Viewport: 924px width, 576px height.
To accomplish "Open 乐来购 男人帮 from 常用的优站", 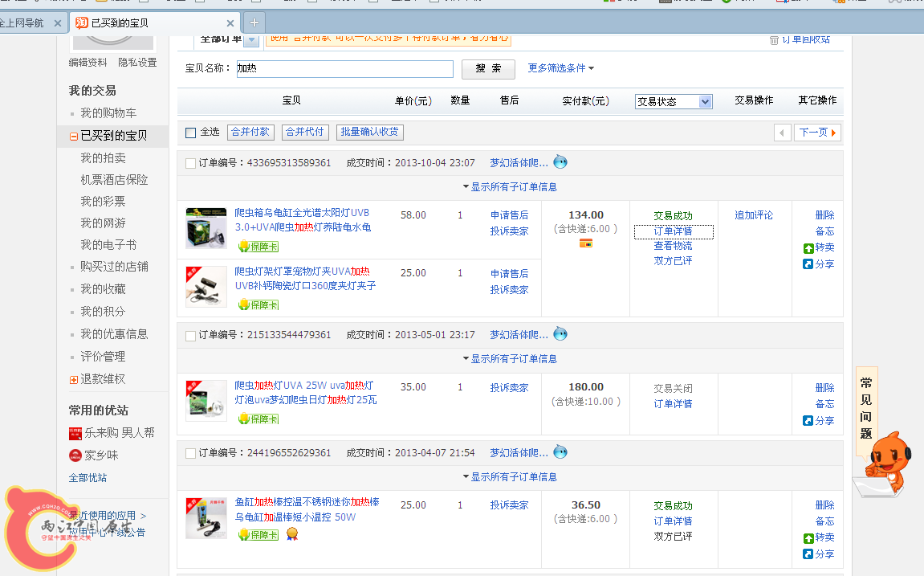I will 113,432.
